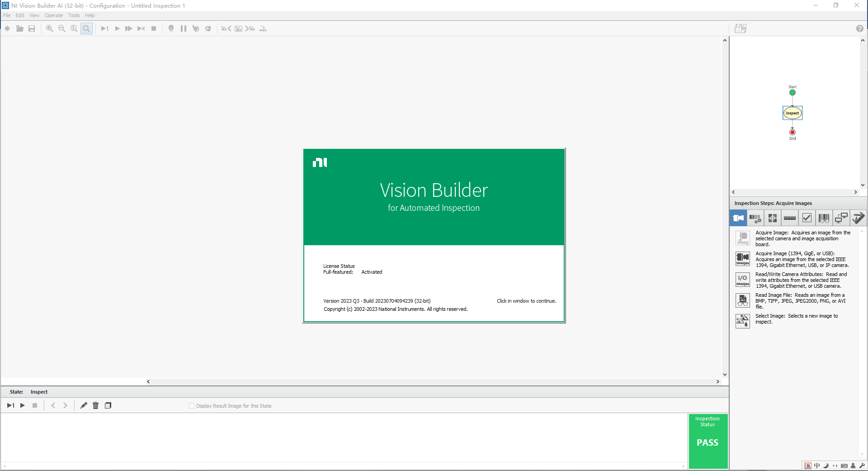Open an inspection with the folder icon

coord(19,29)
